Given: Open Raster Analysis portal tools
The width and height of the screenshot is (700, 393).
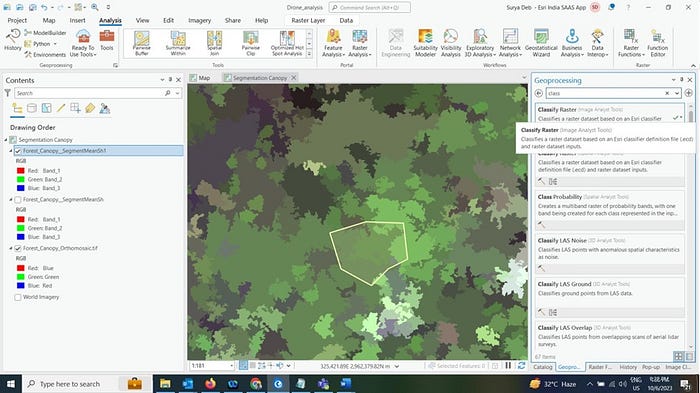Looking at the screenshot, I should [360, 43].
